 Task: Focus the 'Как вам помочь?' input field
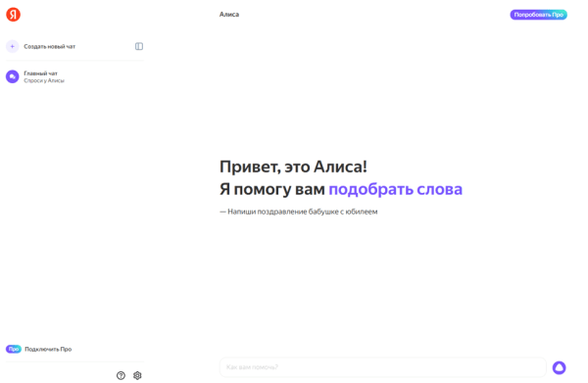pyautogui.click(x=383, y=367)
